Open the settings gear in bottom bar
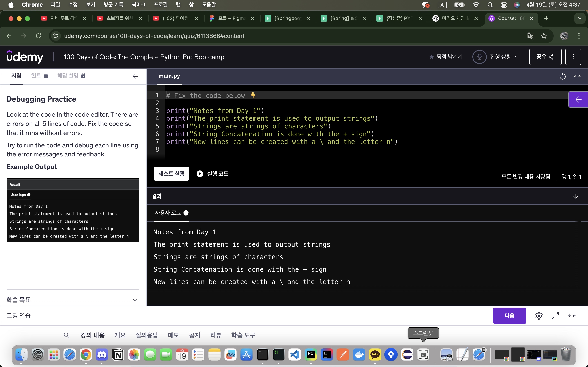 pos(539,316)
